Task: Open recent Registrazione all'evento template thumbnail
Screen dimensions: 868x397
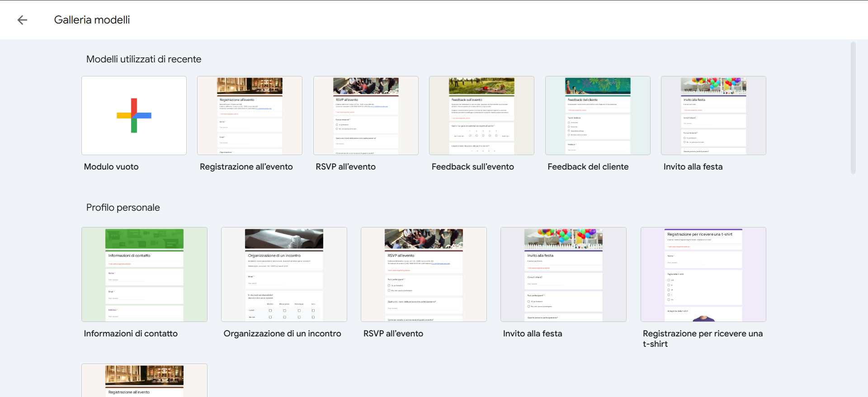Action: coord(250,115)
